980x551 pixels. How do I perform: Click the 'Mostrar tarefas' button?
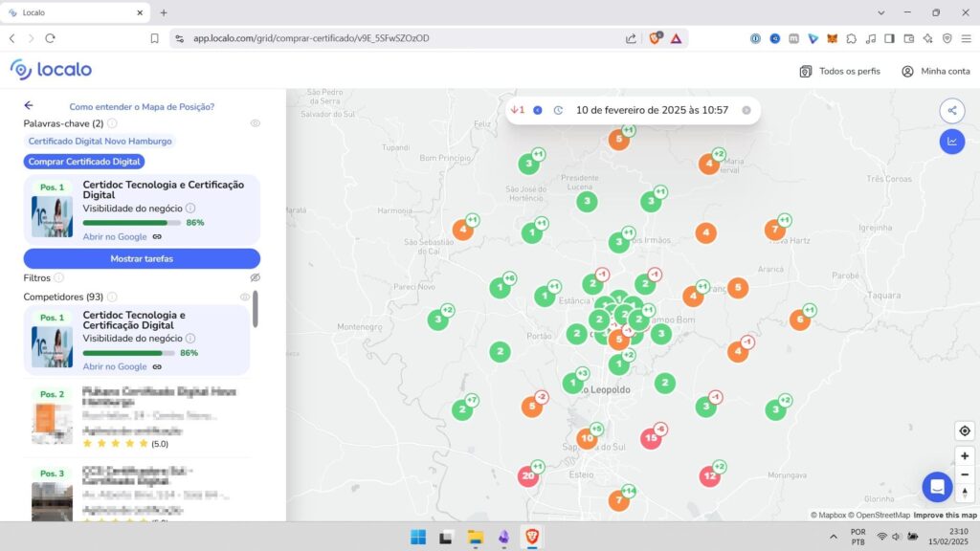142,258
